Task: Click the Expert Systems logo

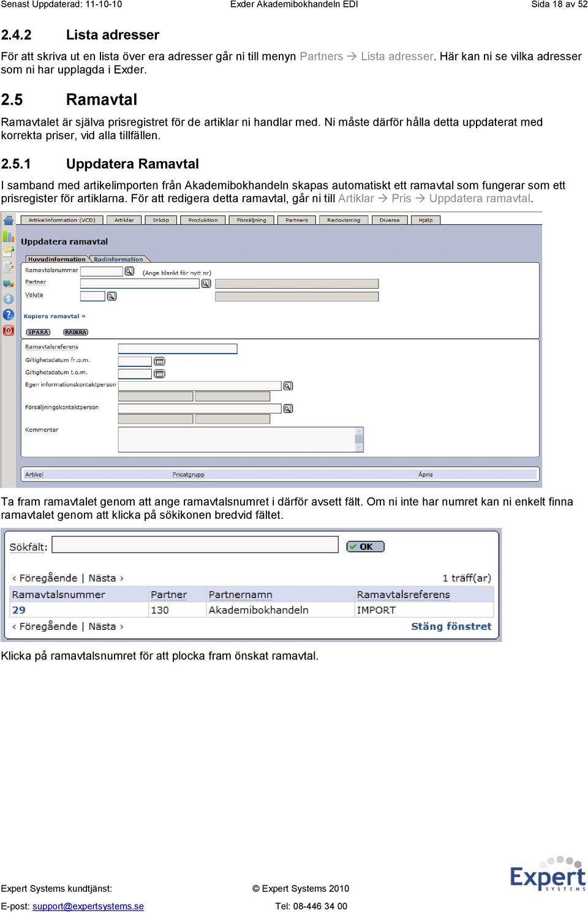Action: click(x=548, y=874)
